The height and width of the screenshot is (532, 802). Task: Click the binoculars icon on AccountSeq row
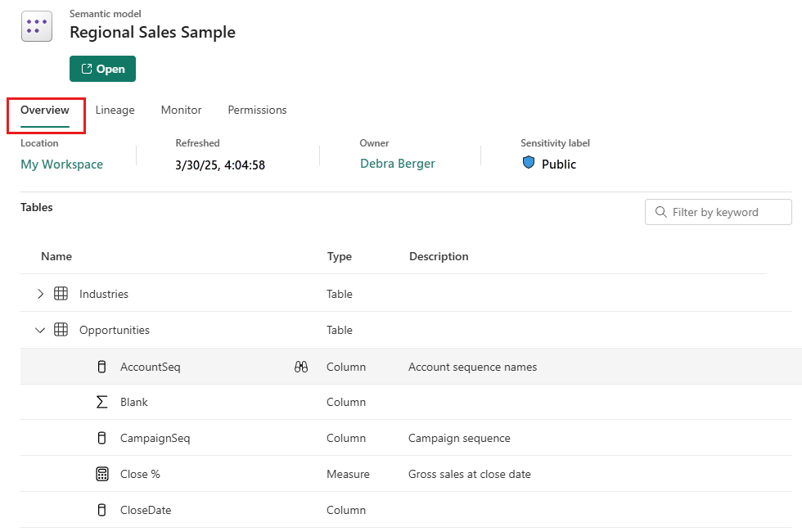click(300, 367)
